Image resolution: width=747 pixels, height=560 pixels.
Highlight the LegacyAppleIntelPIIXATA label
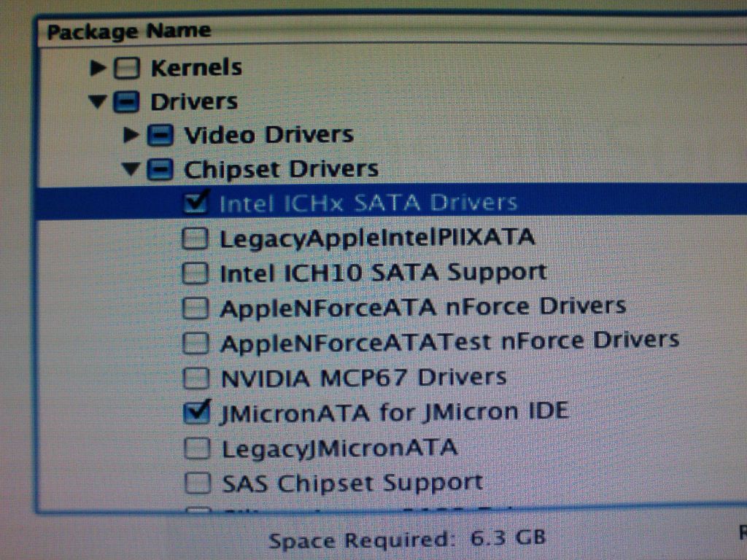[377, 238]
